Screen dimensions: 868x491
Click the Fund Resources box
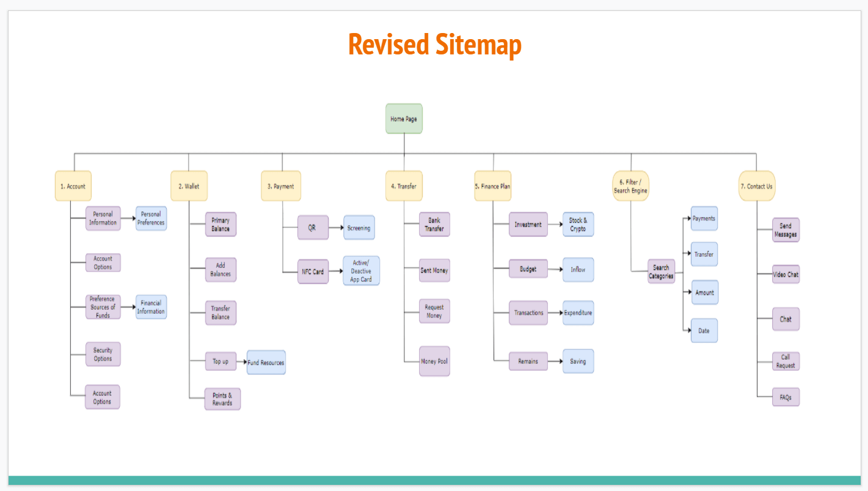click(x=265, y=362)
